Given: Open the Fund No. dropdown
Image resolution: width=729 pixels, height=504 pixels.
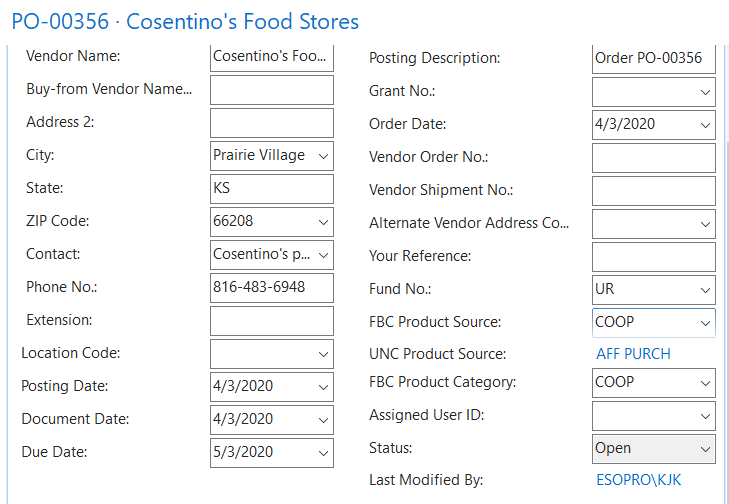Looking at the screenshot, I should click(705, 290).
